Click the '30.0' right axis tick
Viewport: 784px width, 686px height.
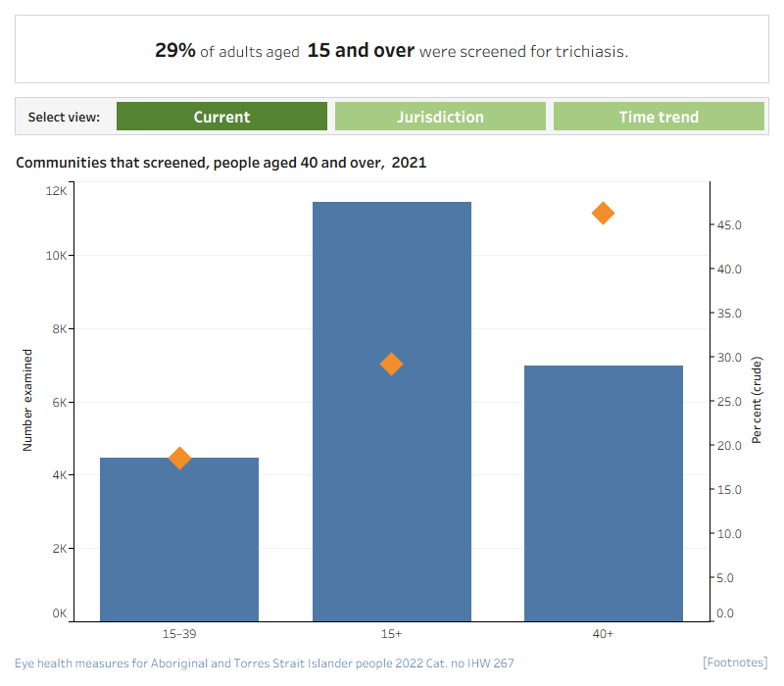729,358
